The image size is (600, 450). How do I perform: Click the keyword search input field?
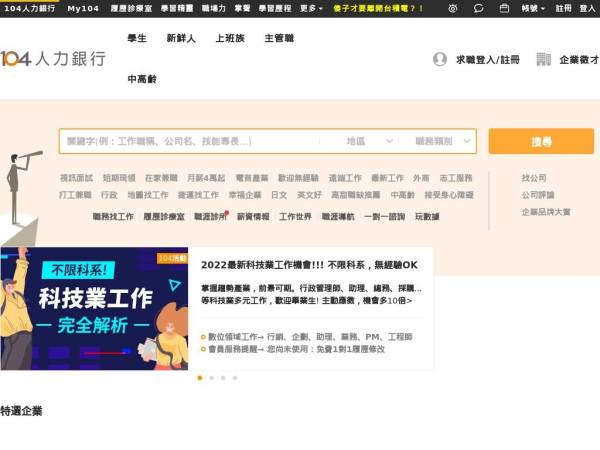click(x=189, y=141)
